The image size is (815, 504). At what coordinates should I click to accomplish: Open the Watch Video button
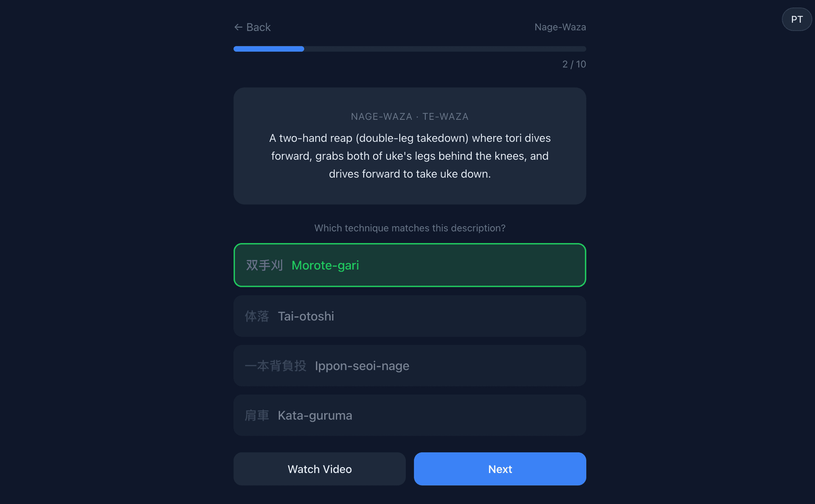coord(319,469)
